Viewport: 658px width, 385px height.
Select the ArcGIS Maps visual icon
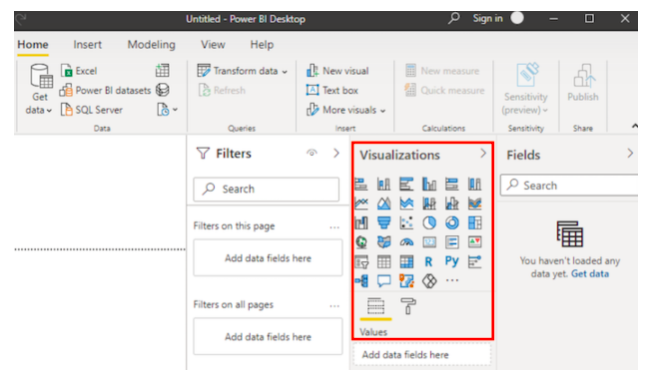[406, 281]
